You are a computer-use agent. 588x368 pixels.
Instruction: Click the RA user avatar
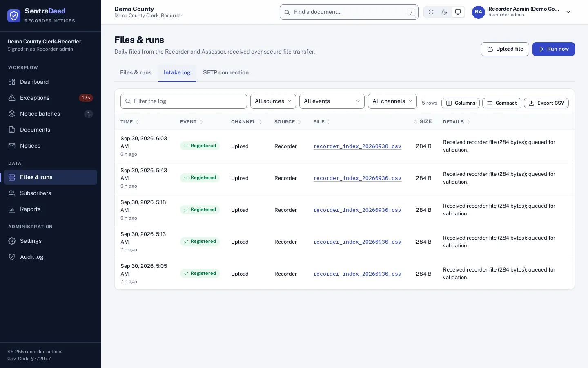tap(479, 12)
